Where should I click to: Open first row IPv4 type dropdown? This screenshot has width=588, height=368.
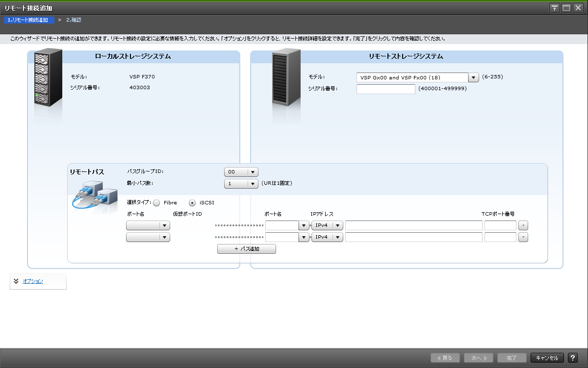338,225
